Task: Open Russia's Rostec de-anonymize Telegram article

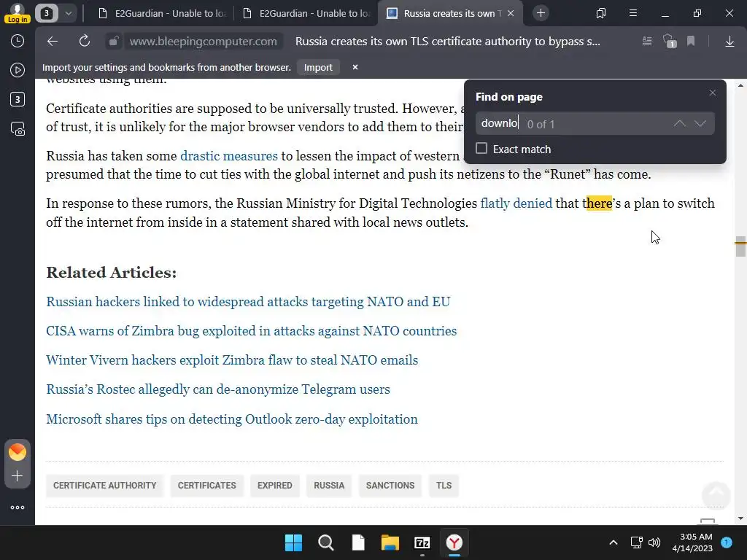Action: (x=218, y=389)
